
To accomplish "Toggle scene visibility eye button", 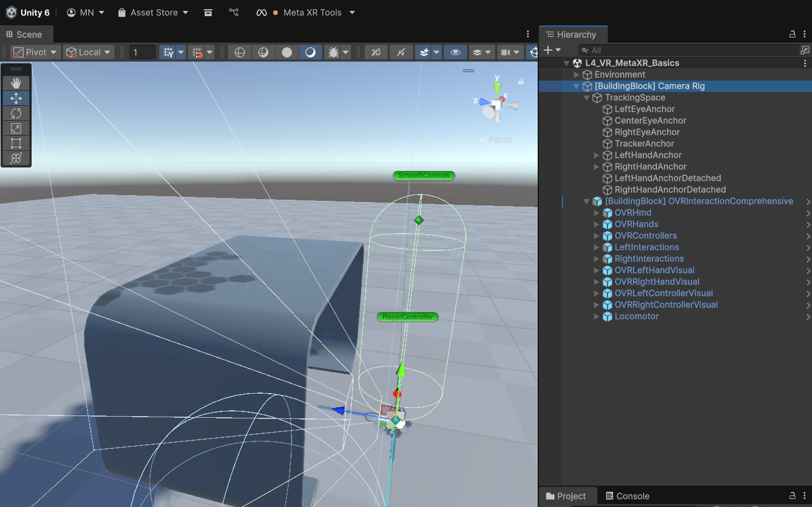I will click(455, 52).
